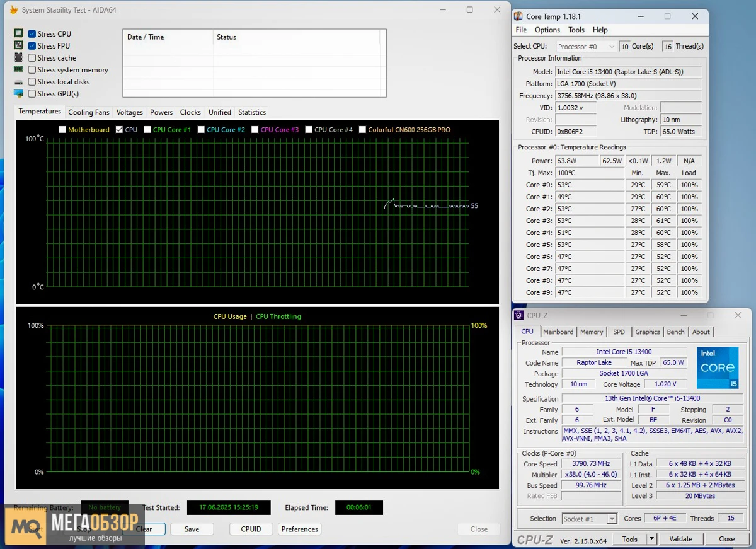Switch to SPD tab in CPU-Z
The image size is (756, 549).
(619, 332)
